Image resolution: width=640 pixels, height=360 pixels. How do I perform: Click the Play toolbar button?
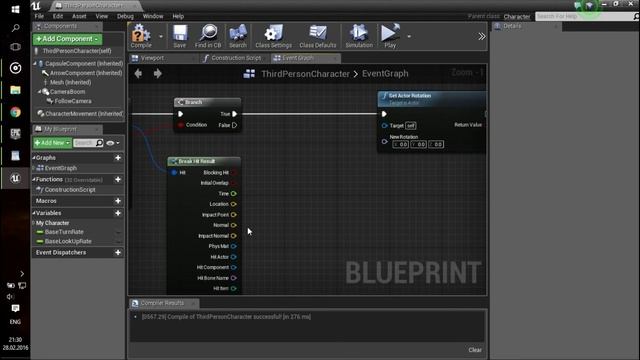(x=390, y=36)
